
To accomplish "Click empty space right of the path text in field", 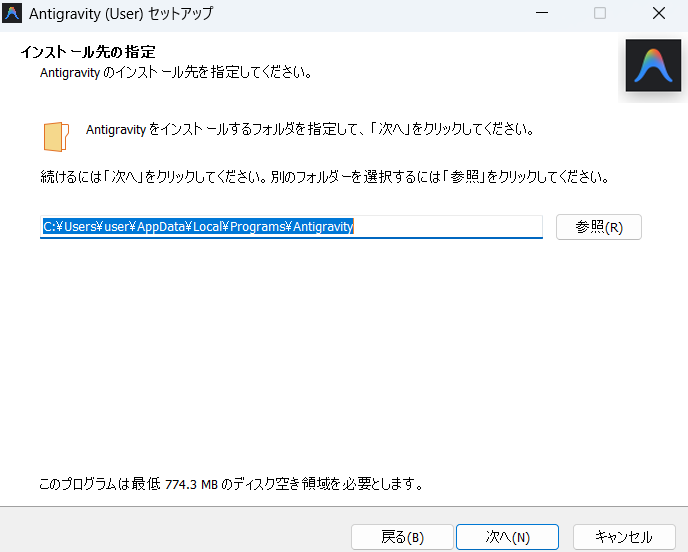I will (450, 227).
